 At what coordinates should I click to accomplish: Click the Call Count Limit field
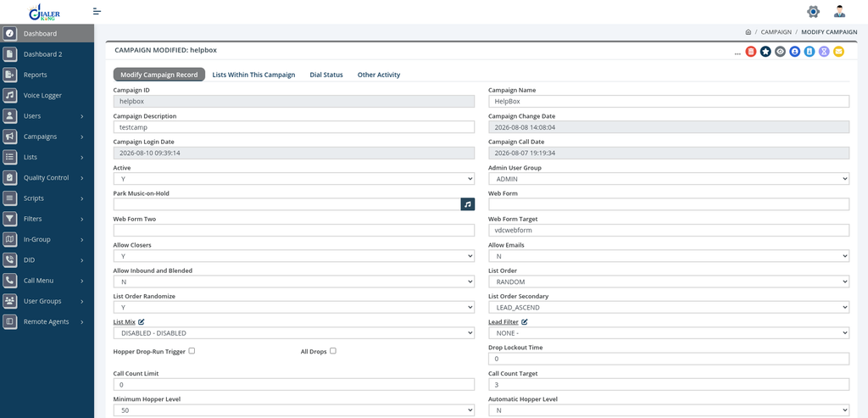(x=294, y=385)
